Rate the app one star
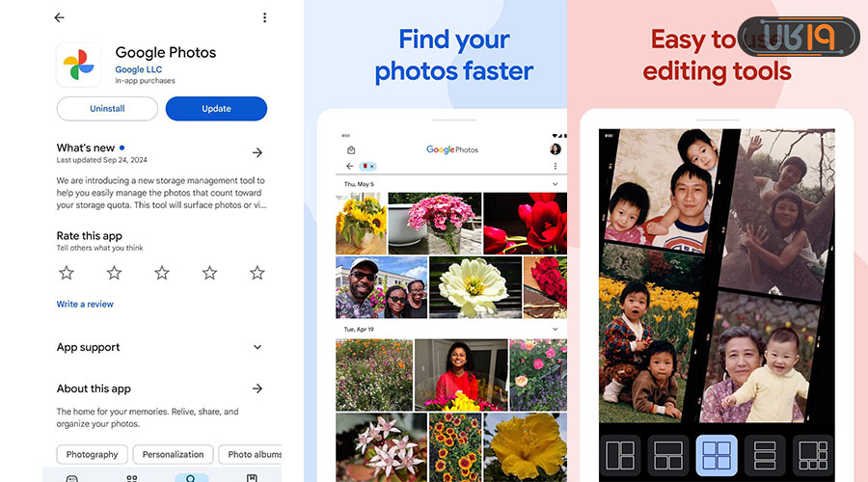This screenshot has height=482, width=868. coord(67,273)
